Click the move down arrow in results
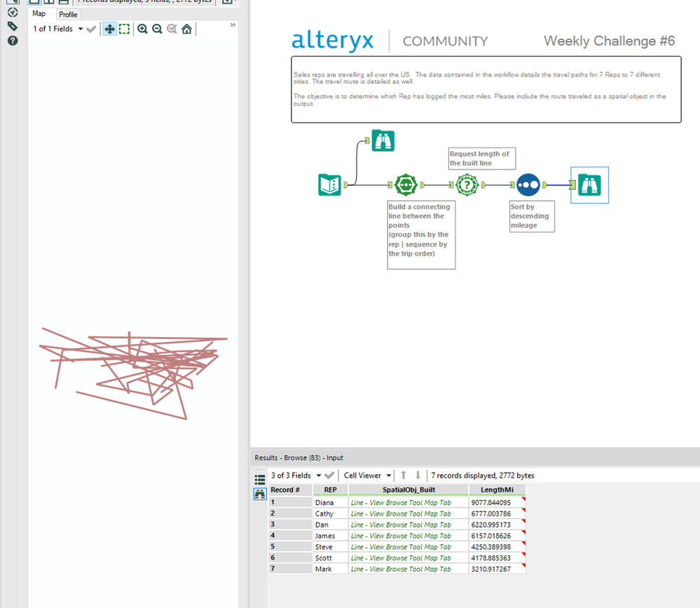This screenshot has width=700, height=608. tap(418, 476)
